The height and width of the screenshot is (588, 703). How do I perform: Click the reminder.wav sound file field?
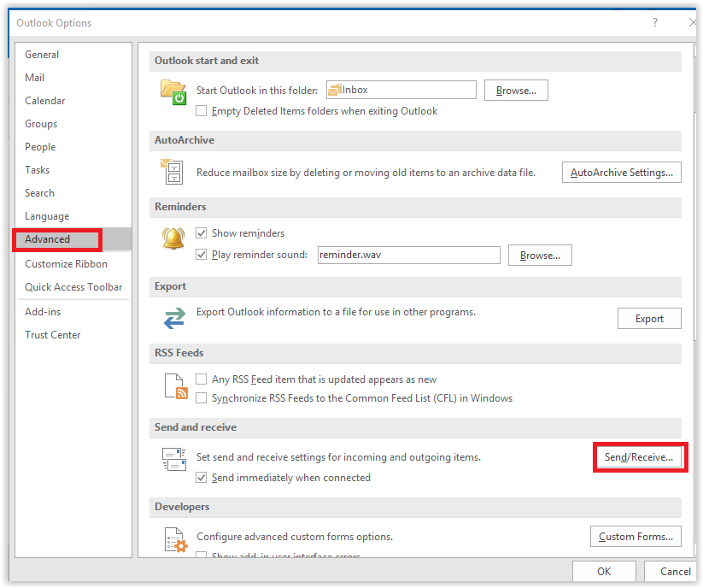tap(409, 255)
